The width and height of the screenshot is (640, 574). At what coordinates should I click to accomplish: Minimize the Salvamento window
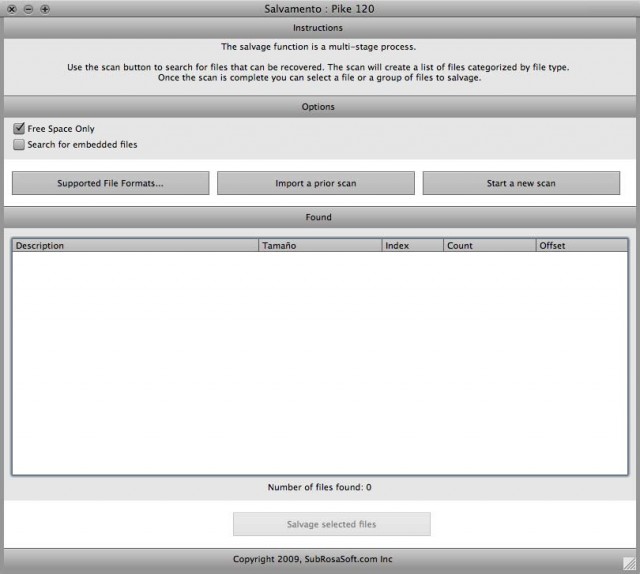pos(28,9)
